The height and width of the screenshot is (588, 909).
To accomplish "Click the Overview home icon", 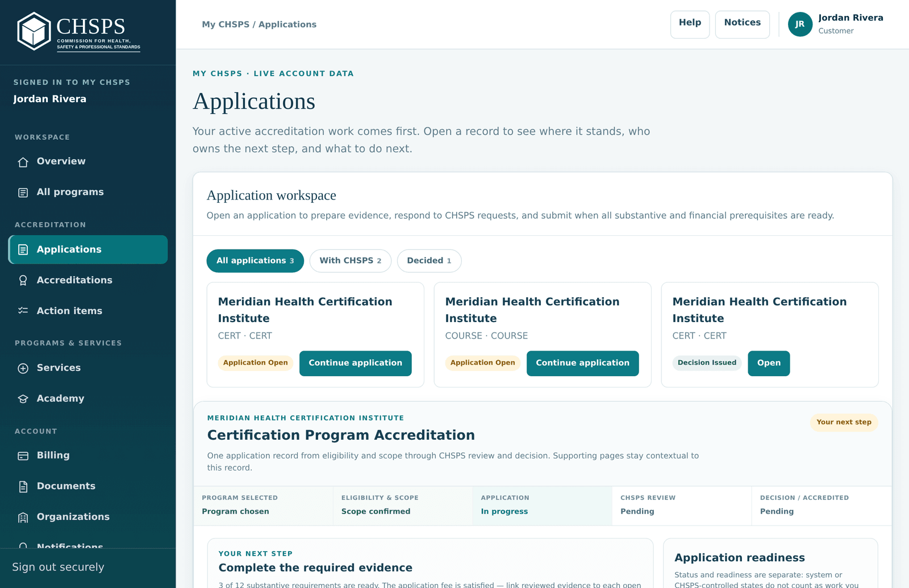I will (23, 162).
